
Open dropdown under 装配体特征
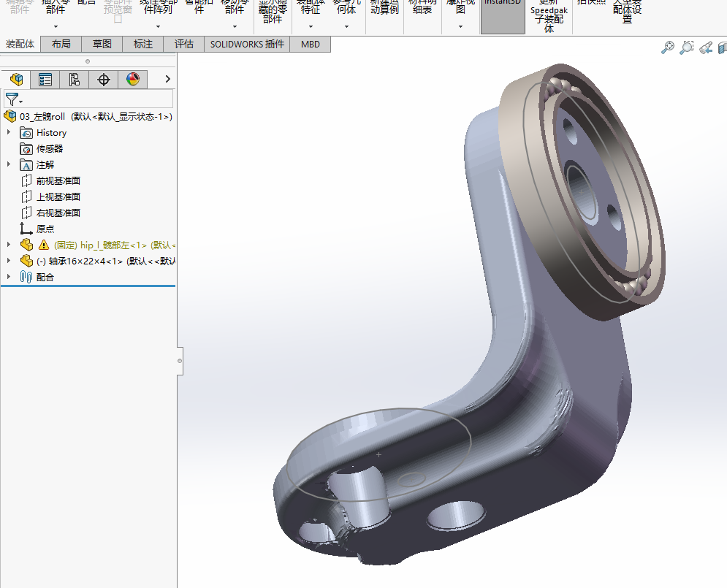pyautogui.click(x=311, y=27)
